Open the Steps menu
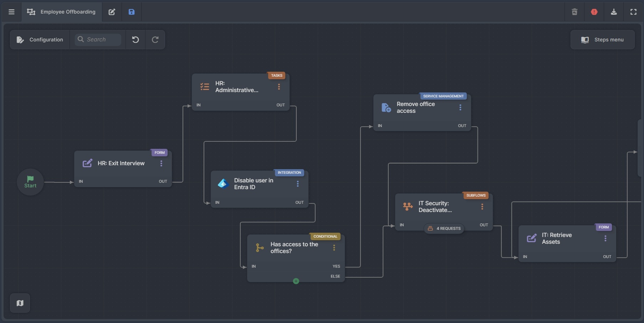 602,40
